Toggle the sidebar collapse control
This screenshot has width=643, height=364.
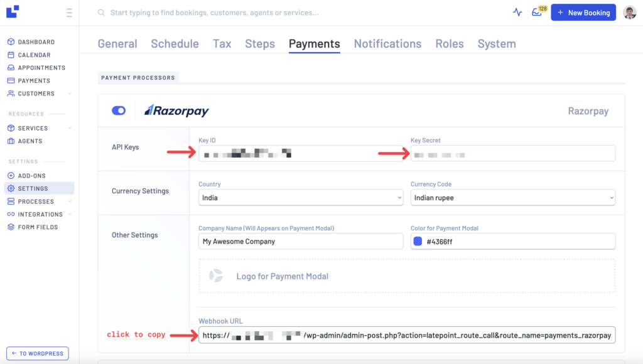[70, 12]
